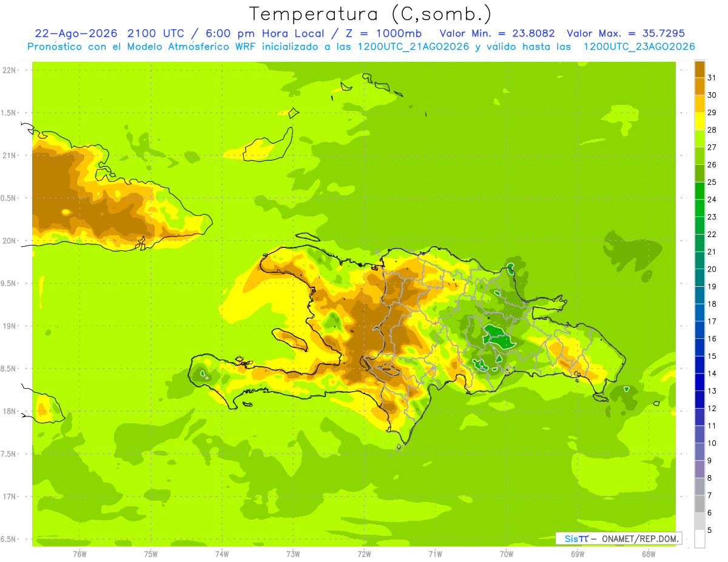Screen dimensions: 728x562
Task: Click the 'SisTT - ONAMET/REP.DOM.' credit box
Action: 619,538
